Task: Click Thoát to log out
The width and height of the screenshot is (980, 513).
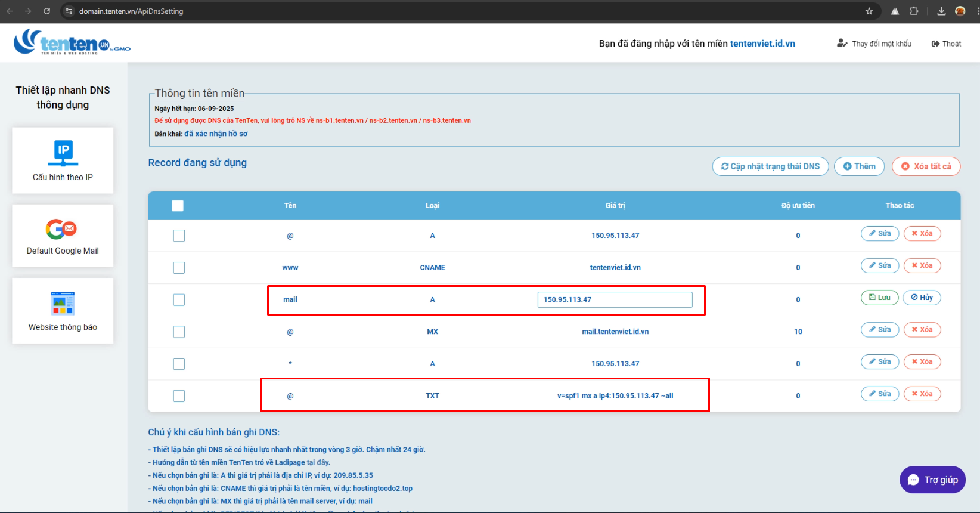Action: [946, 44]
